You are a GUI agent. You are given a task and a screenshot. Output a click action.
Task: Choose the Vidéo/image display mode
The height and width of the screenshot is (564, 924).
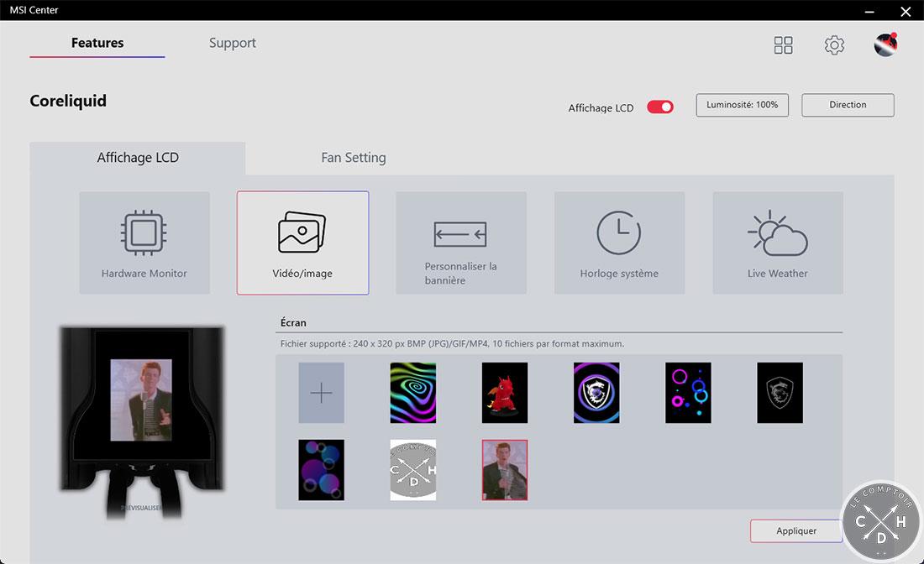[x=302, y=243]
